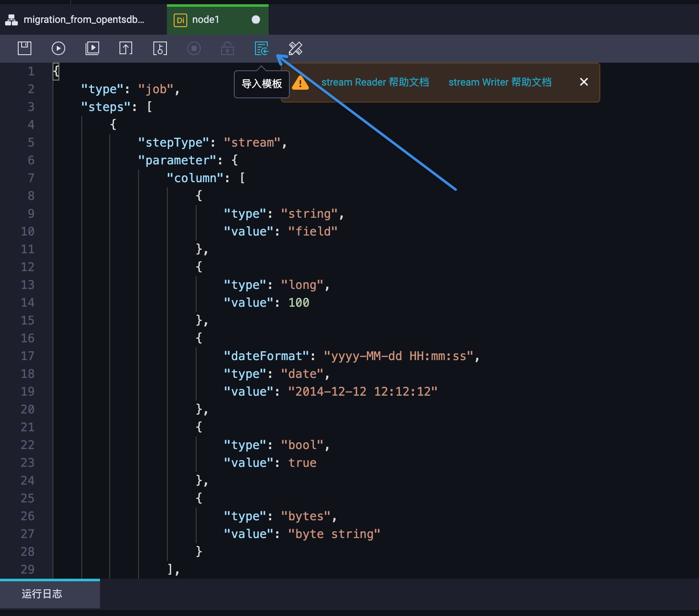Click the number 100 on line 14
Viewport: 699px width, 616px height.
tap(299, 302)
